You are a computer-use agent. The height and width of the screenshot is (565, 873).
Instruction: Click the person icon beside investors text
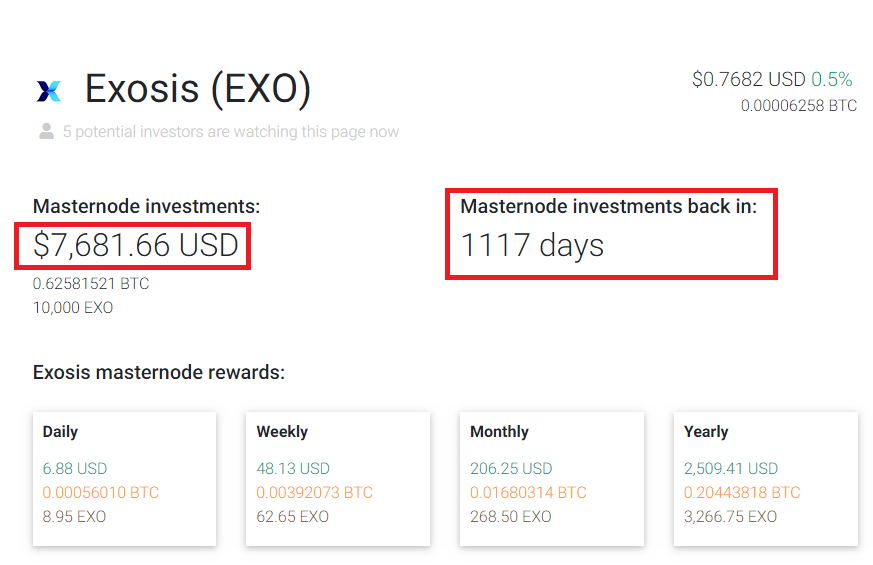point(46,131)
